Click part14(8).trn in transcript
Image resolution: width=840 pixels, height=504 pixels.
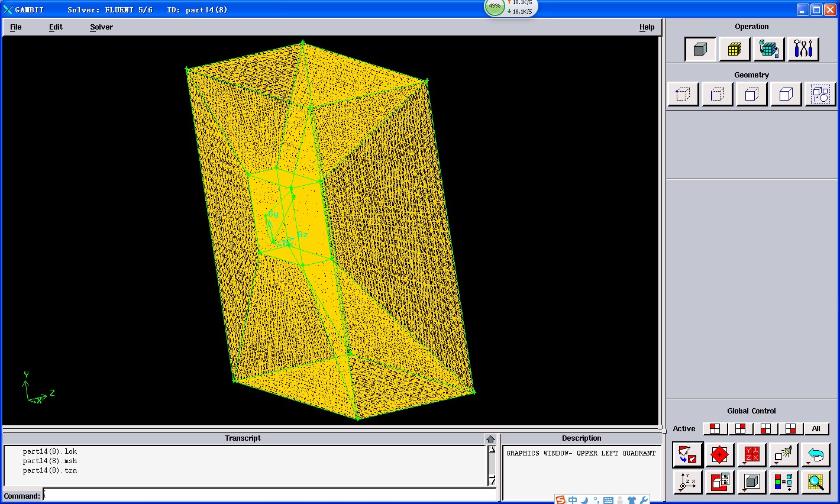tap(50, 470)
